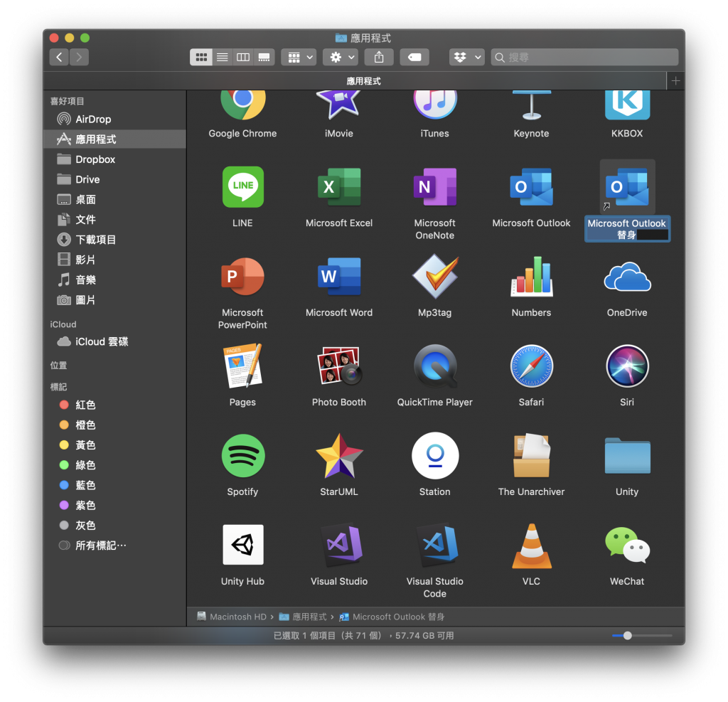Select the 藍色 blue tag
728x702 pixels.
coord(114,485)
